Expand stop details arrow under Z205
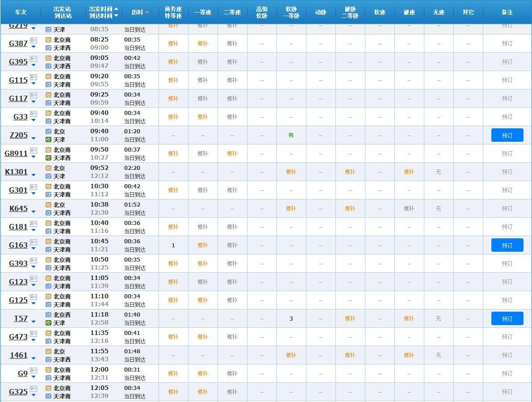532x402 pixels. (x=33, y=138)
